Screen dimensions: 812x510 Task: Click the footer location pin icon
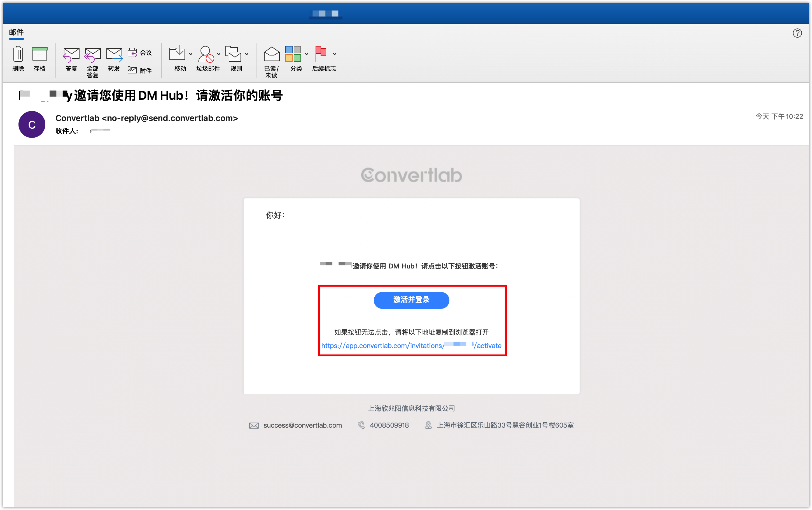(x=428, y=425)
